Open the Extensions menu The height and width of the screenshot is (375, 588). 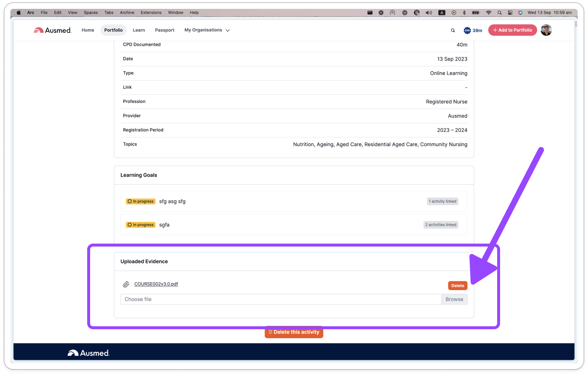pyautogui.click(x=151, y=13)
